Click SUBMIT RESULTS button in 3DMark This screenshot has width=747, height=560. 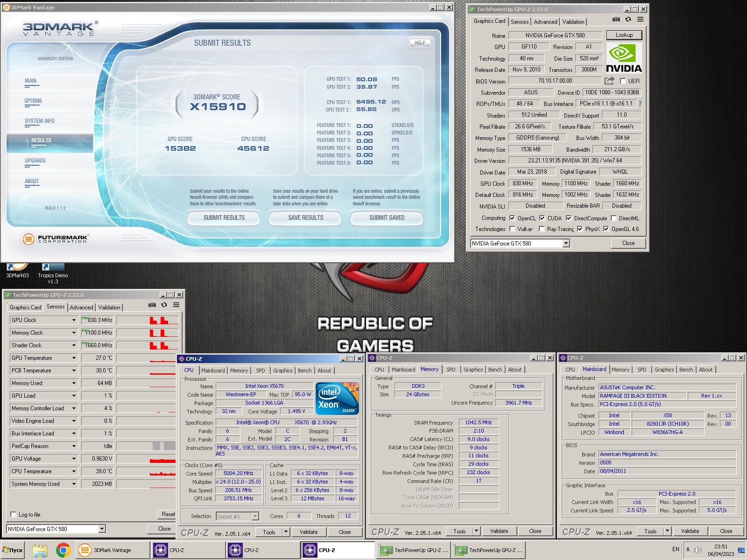click(x=224, y=218)
